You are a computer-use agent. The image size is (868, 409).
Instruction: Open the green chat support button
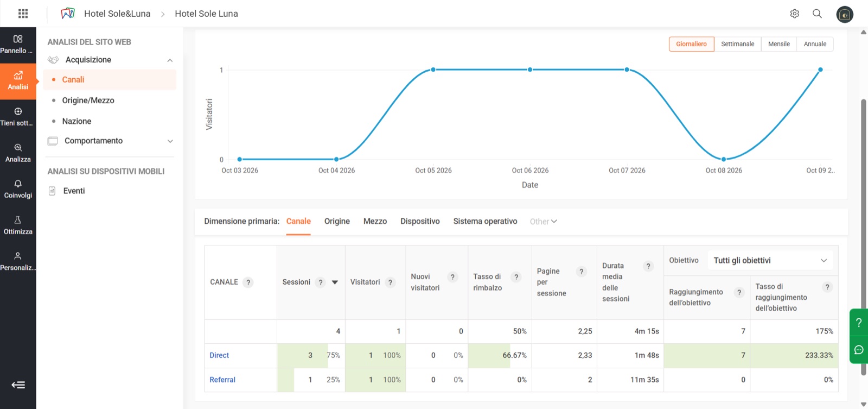pos(859,350)
